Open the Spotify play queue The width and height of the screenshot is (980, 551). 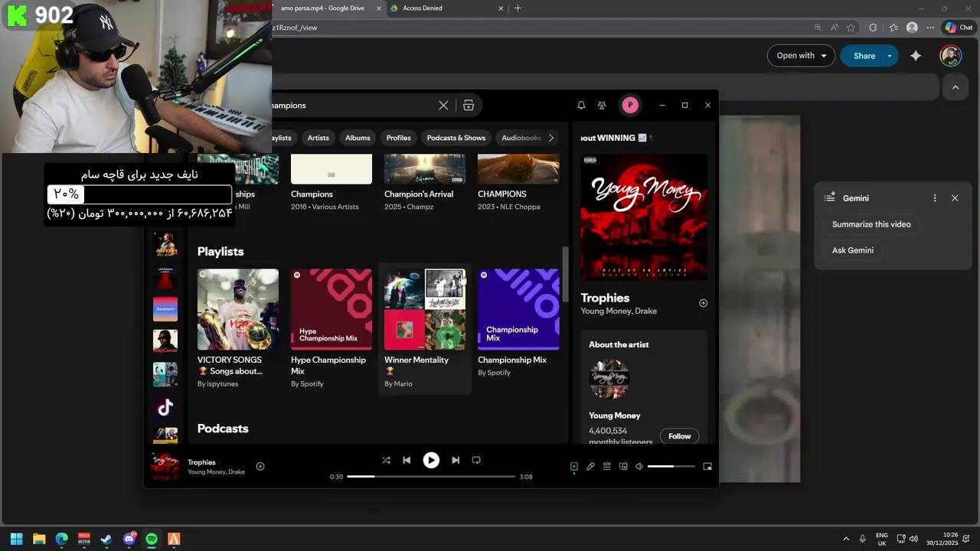tap(606, 466)
